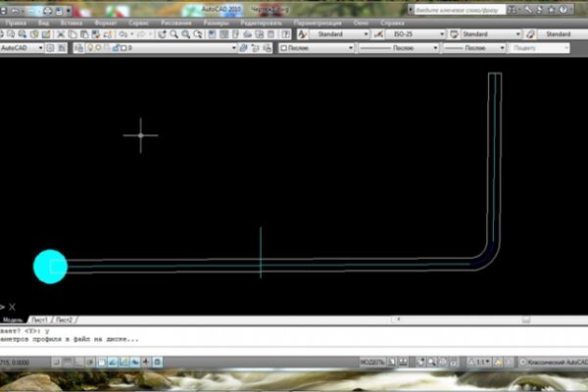Screen dimensions: 588x392
Task: Open the Справка menu
Action: point(392,23)
